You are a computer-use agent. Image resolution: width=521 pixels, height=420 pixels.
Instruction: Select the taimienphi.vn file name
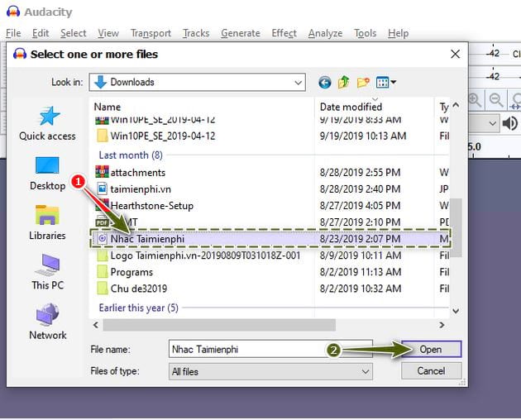coord(141,189)
